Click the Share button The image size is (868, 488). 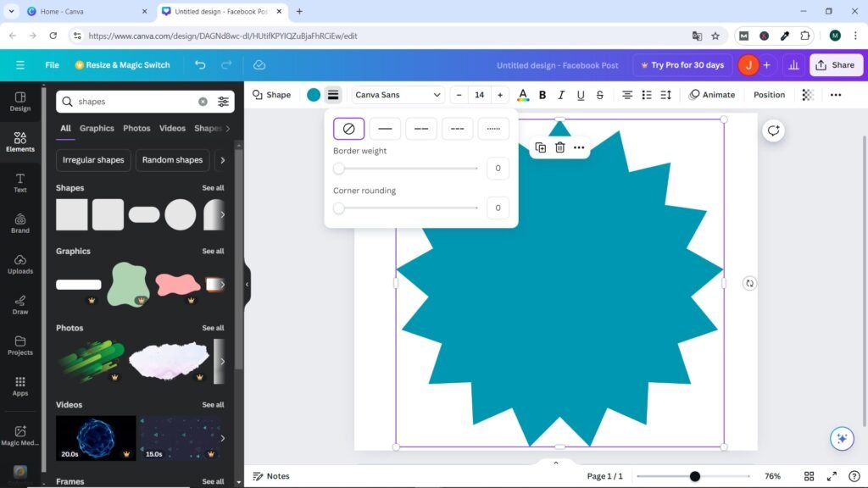pyautogui.click(x=834, y=65)
